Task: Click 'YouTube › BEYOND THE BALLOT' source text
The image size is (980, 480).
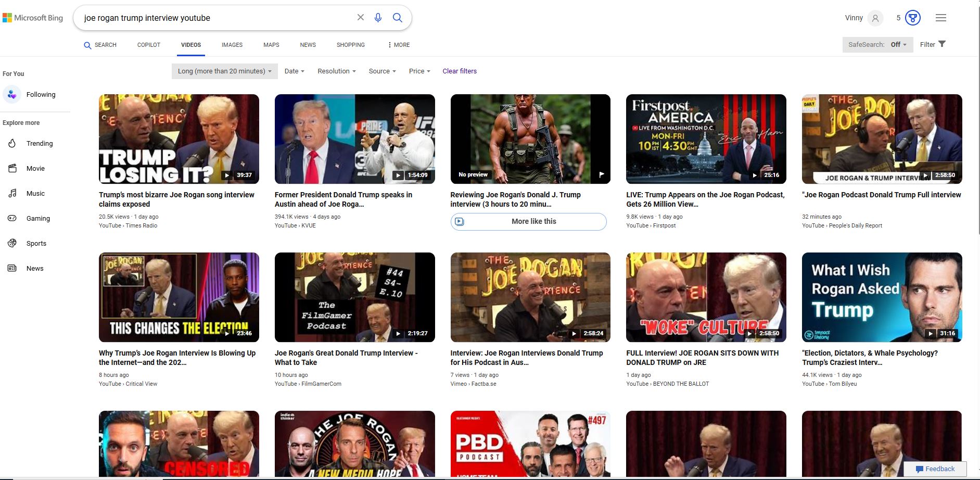Action: (668, 384)
